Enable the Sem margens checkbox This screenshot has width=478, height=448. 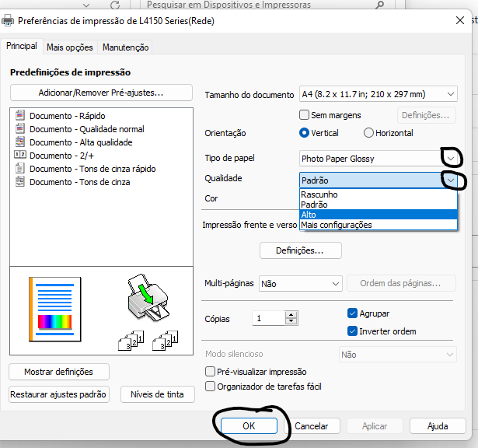click(x=305, y=115)
